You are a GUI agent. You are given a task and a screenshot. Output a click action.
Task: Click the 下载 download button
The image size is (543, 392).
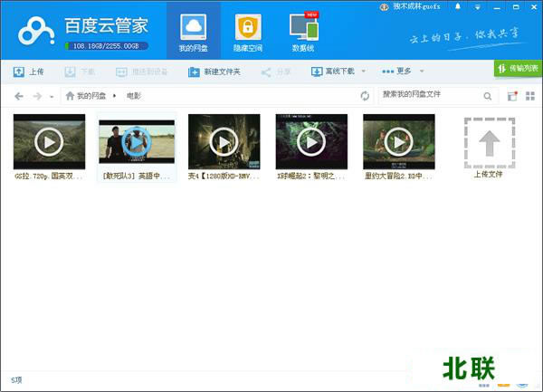(80, 72)
